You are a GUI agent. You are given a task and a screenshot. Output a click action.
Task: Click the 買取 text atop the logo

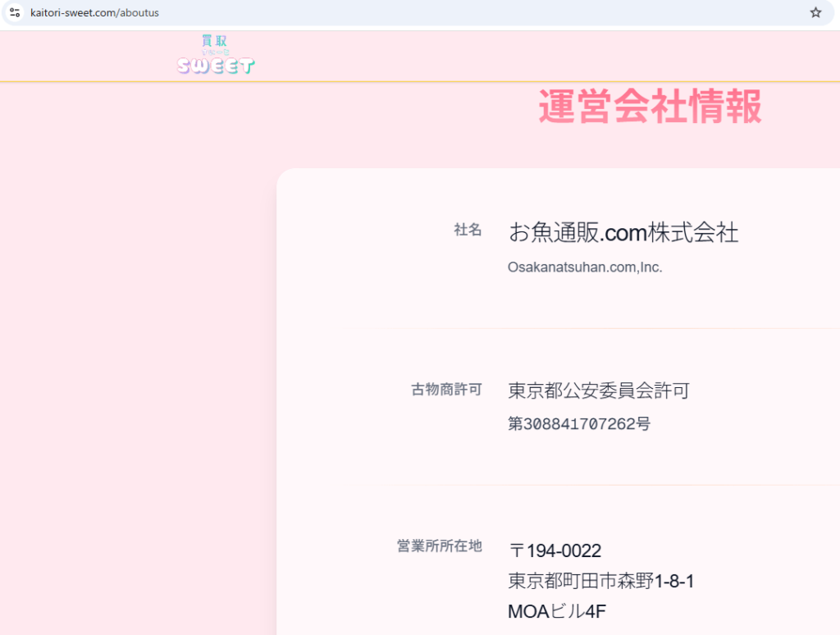(215, 41)
